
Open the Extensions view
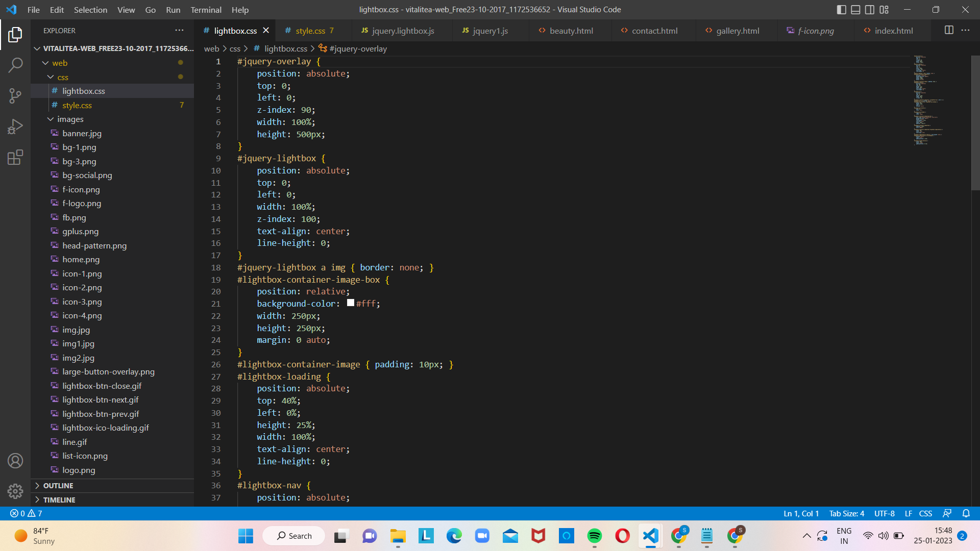[15, 157]
